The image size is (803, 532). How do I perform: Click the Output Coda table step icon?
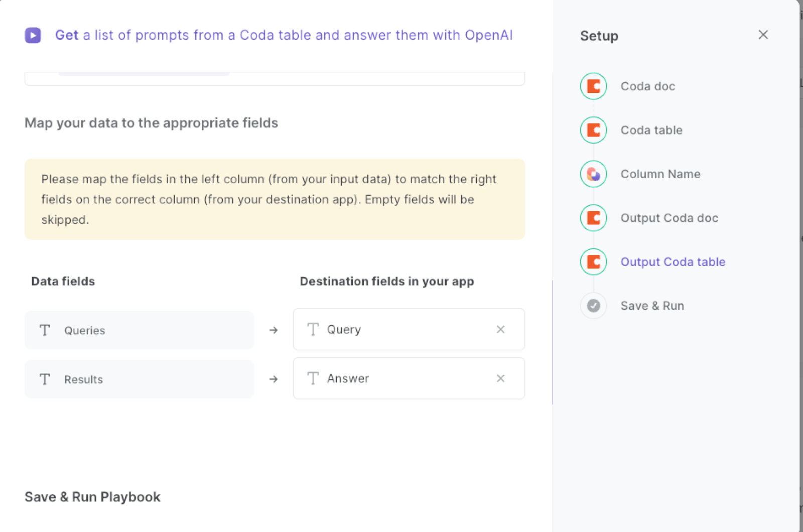click(x=594, y=262)
